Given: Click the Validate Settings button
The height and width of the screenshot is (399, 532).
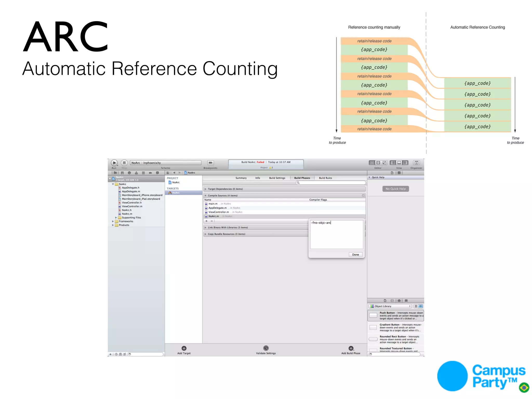Looking at the screenshot, I should pyautogui.click(x=266, y=350).
